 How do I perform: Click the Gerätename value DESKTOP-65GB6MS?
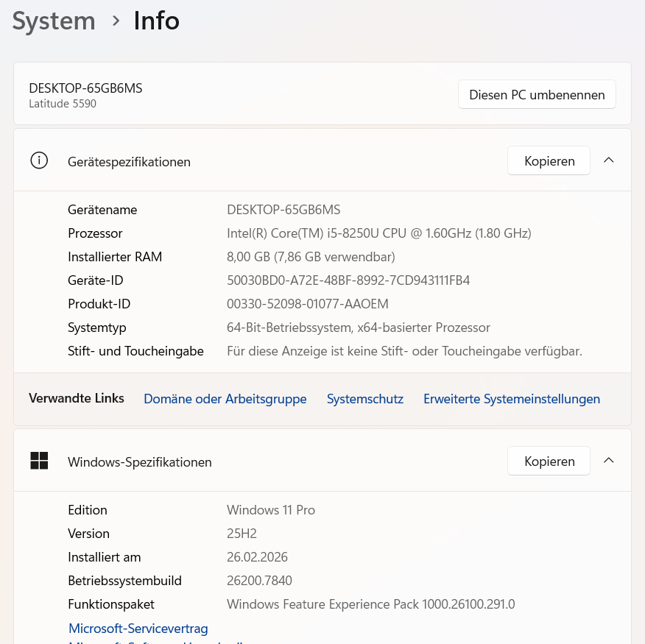pyautogui.click(x=283, y=210)
